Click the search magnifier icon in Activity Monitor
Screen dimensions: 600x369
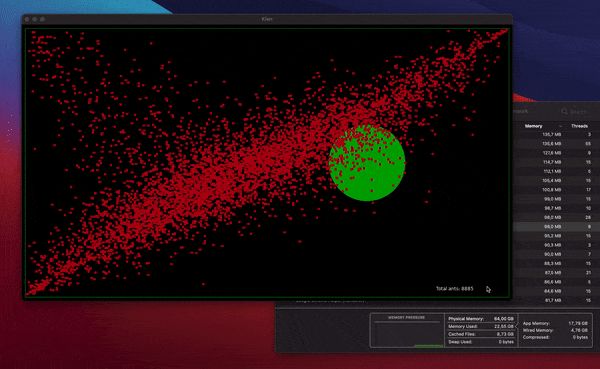tap(564, 111)
